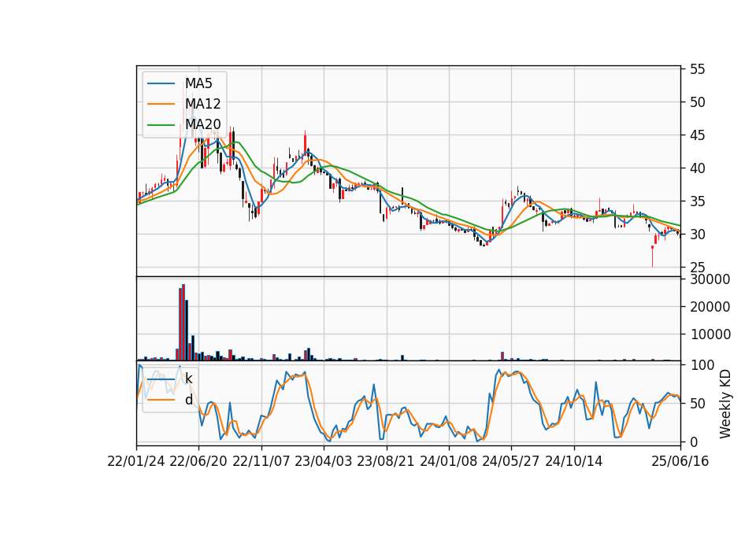Select the 24/05/27 date axis label
The width and height of the screenshot is (756, 543).
pos(510,461)
